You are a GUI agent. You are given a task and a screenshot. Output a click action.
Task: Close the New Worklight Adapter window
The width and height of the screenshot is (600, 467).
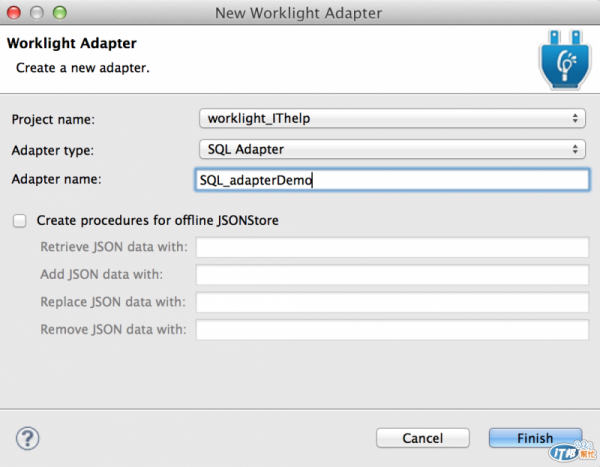click(x=14, y=13)
